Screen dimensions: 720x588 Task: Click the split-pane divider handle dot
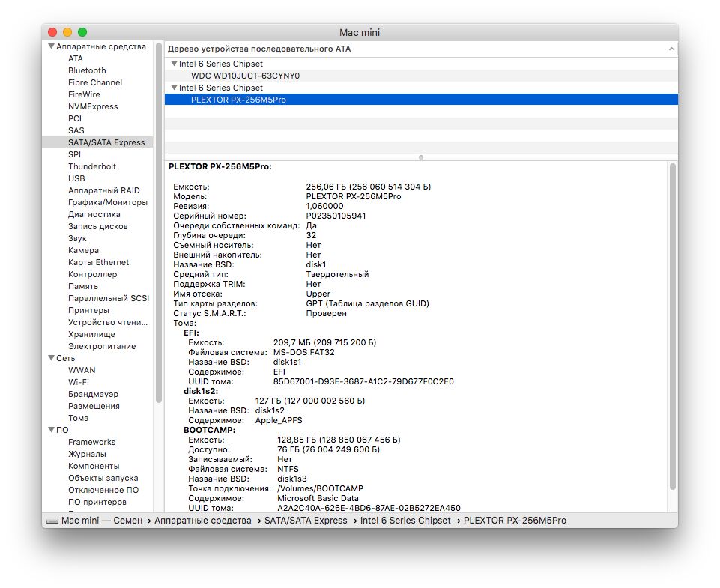(421, 157)
